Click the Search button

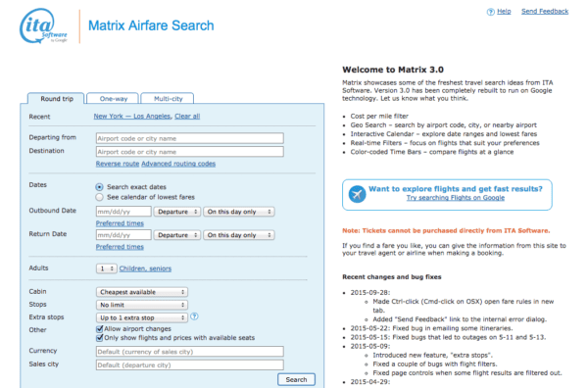[x=296, y=379]
